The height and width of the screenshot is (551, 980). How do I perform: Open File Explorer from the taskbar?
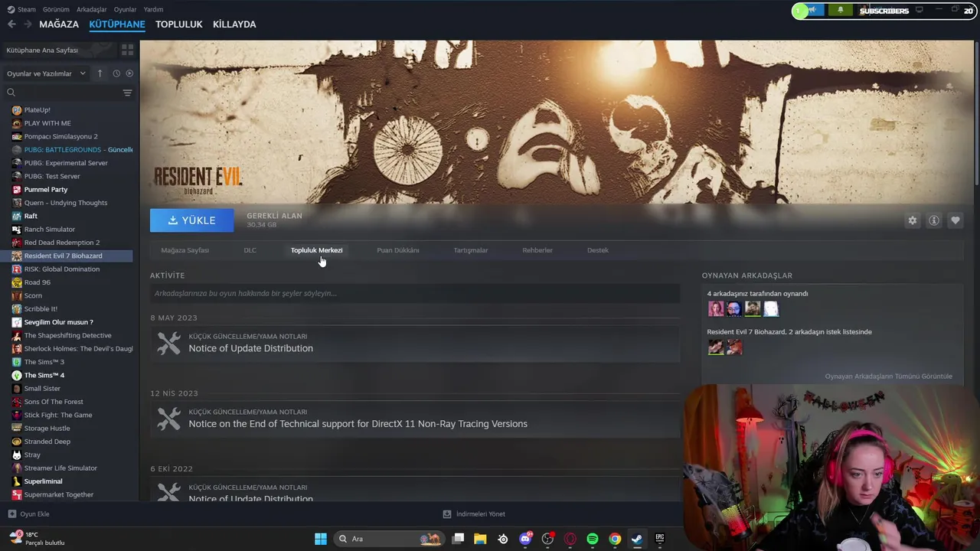tap(480, 539)
